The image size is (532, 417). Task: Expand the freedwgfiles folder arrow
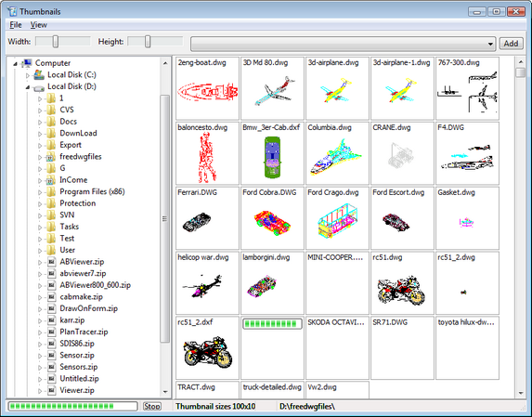click(x=40, y=158)
